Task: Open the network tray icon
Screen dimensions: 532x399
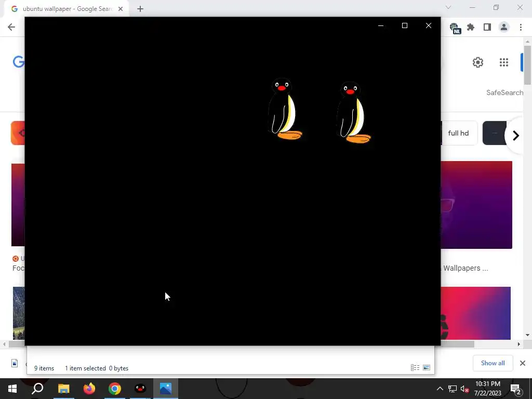Action: pyautogui.click(x=453, y=389)
